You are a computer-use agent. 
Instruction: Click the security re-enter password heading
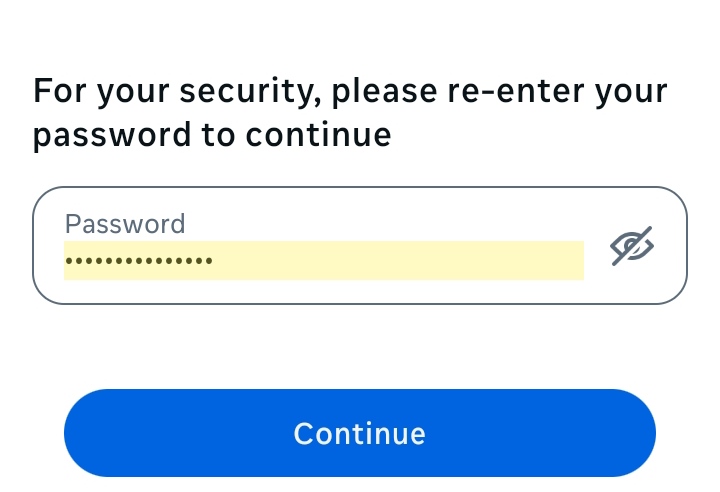pyautogui.click(x=350, y=112)
